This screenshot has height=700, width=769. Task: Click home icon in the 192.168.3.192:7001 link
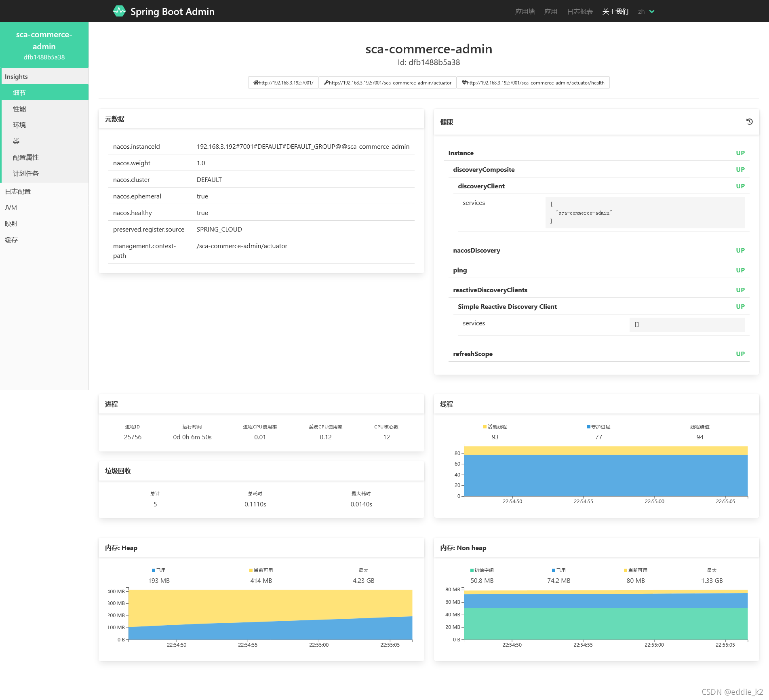point(256,83)
